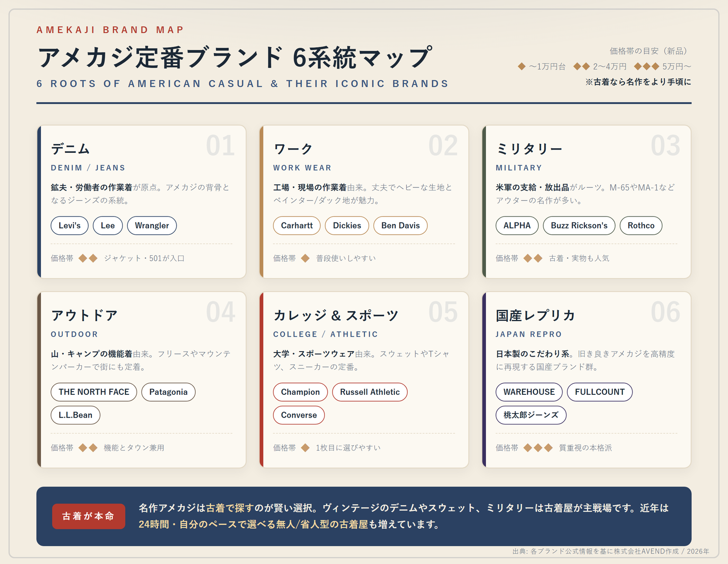Image resolution: width=728 pixels, height=564 pixels.
Task: Select the COLLEGE / ATHLETIC subtitle
Action: tap(325, 334)
